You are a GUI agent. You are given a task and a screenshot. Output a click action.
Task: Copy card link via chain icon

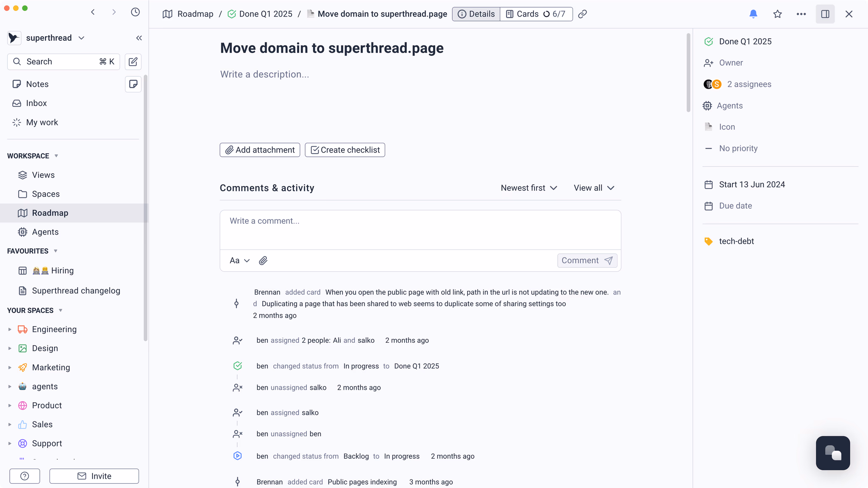pyautogui.click(x=583, y=14)
